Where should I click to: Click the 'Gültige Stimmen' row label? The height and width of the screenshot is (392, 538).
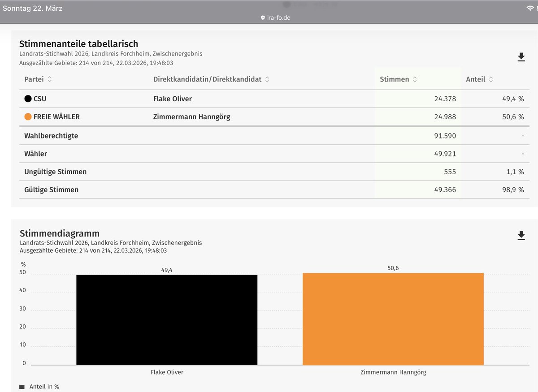52,190
